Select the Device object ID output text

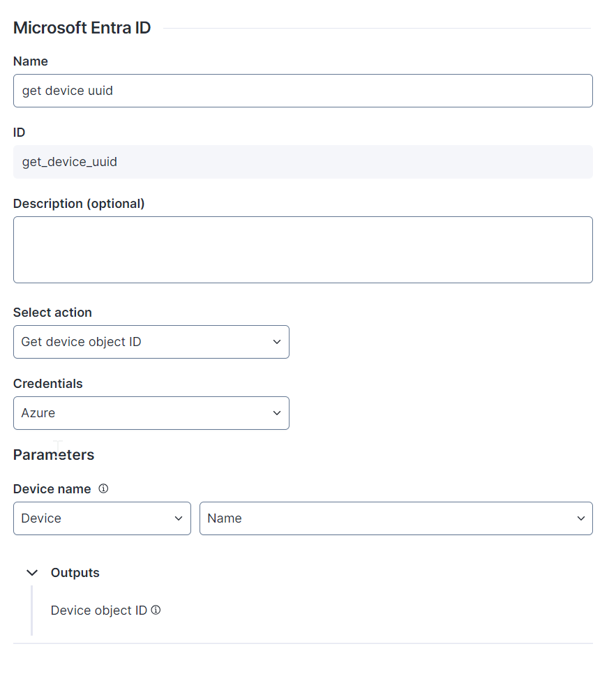(99, 611)
